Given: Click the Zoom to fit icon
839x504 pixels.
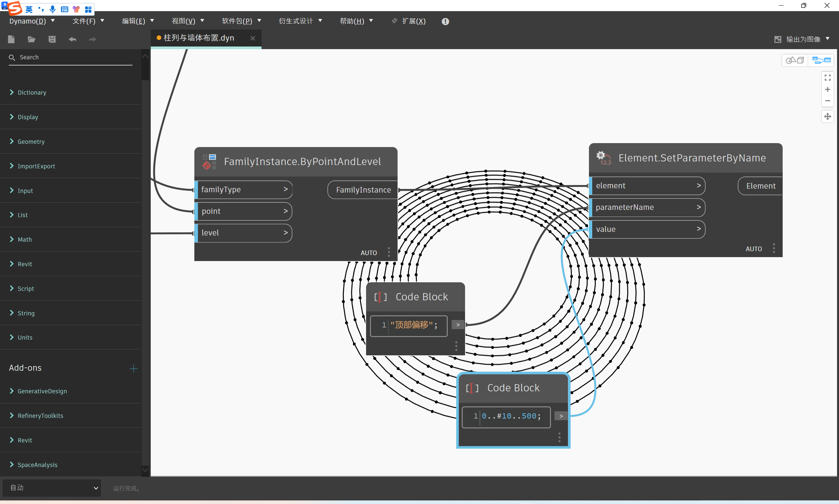Looking at the screenshot, I should 828,78.
